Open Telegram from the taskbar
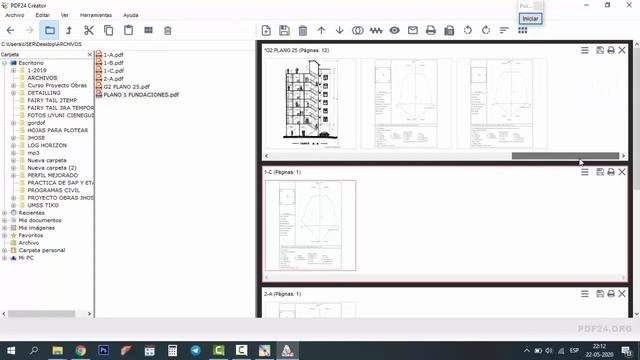 coord(196,351)
